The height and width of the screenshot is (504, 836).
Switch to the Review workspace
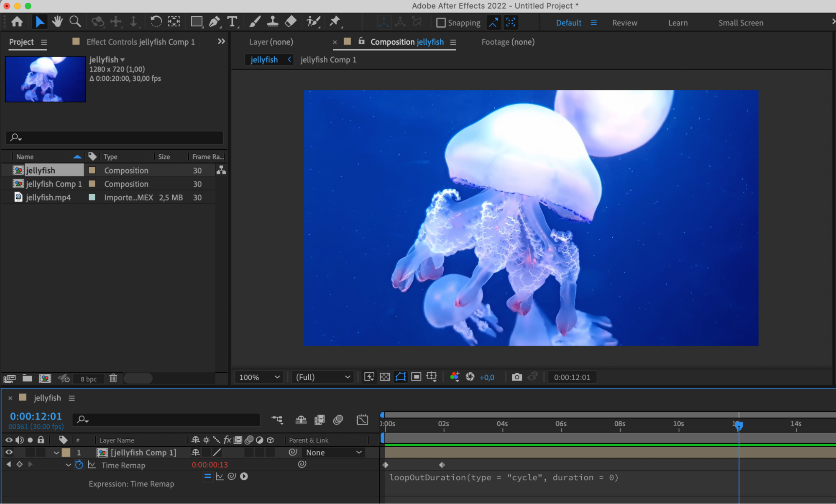[x=624, y=23]
